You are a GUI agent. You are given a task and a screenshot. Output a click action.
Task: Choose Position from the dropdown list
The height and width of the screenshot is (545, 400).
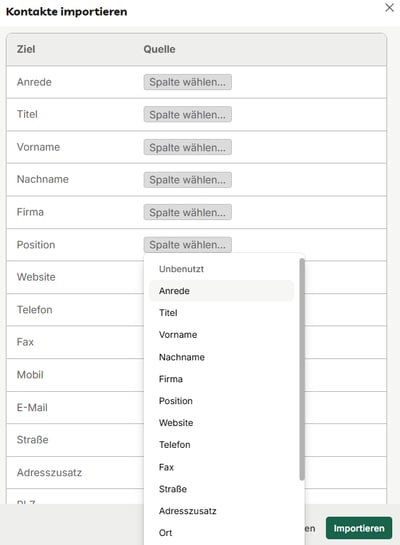point(221,401)
